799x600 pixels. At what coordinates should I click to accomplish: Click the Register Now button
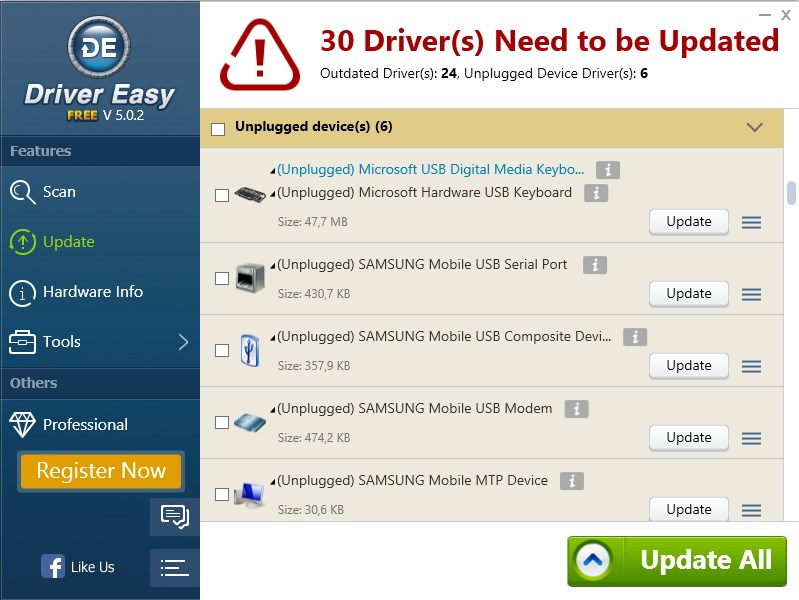[x=101, y=471]
